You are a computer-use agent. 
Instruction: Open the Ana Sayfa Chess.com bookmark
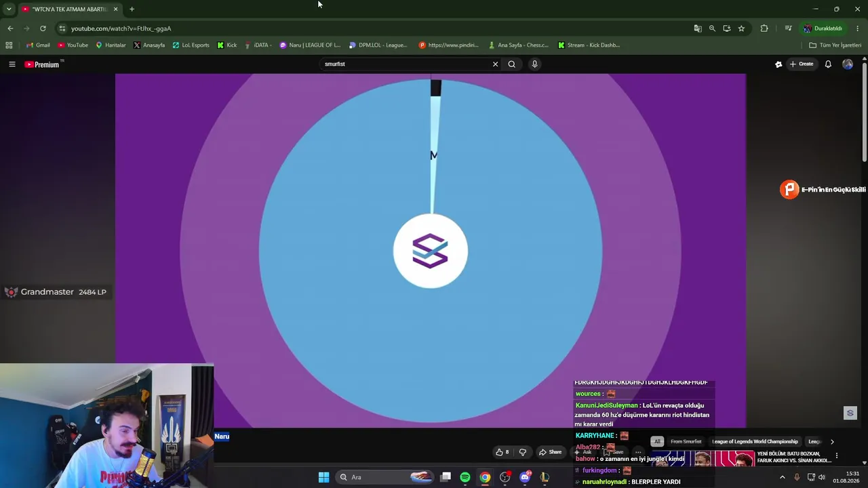pyautogui.click(x=518, y=45)
